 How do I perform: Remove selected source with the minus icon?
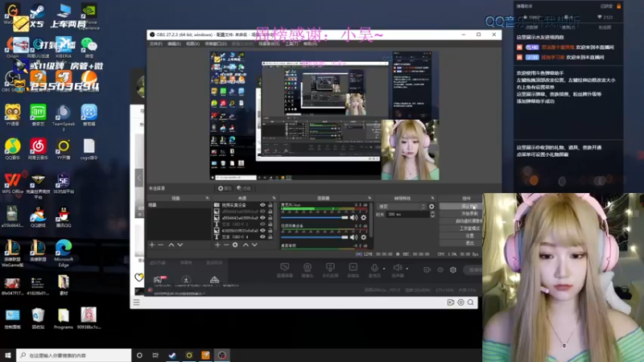[226, 245]
